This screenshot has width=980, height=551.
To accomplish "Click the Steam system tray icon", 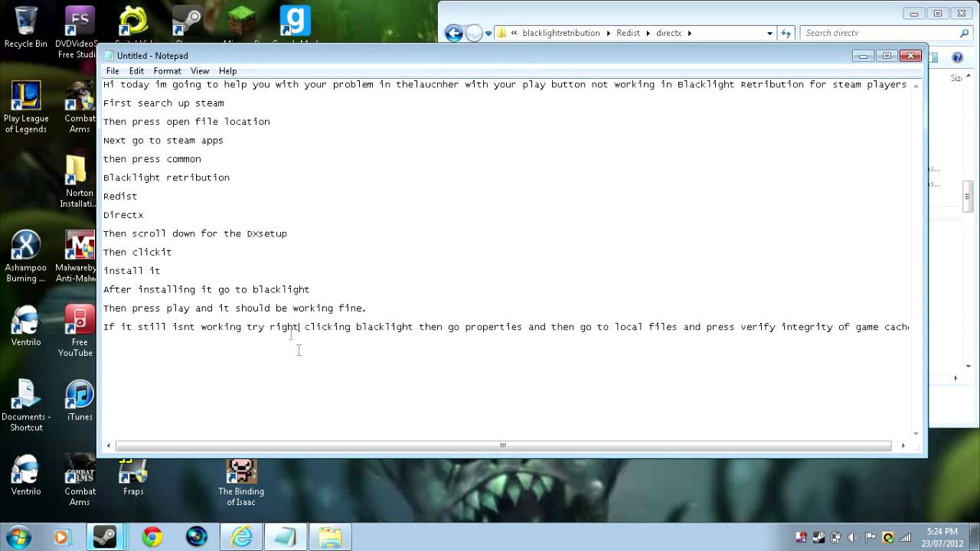I will 818,537.
